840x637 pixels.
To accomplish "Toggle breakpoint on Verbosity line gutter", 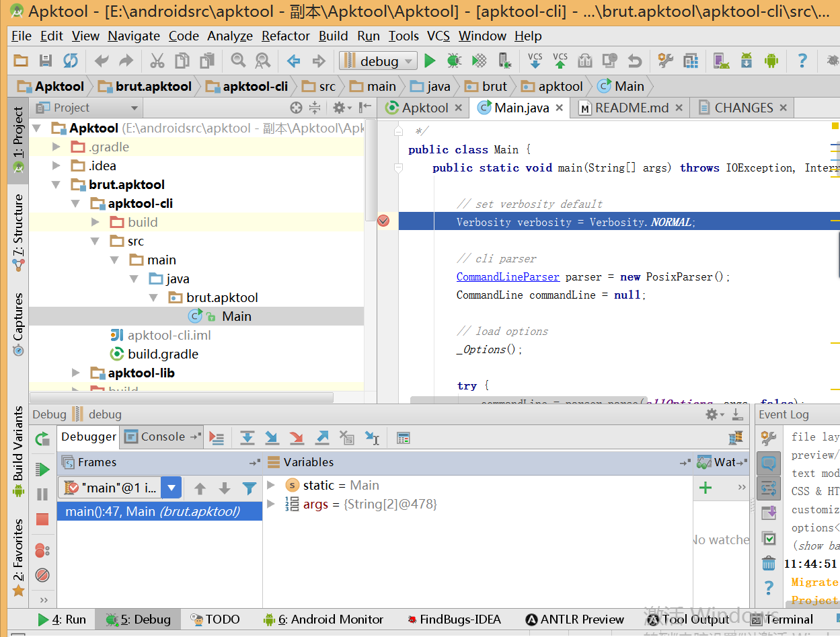I will pyautogui.click(x=384, y=221).
